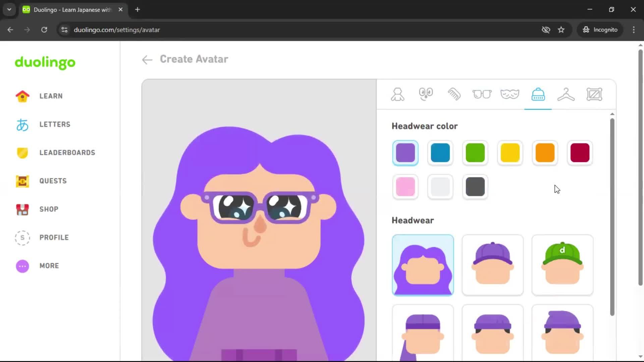Select the red headwear color swatch
This screenshot has width=644, height=362.
tap(579, 153)
